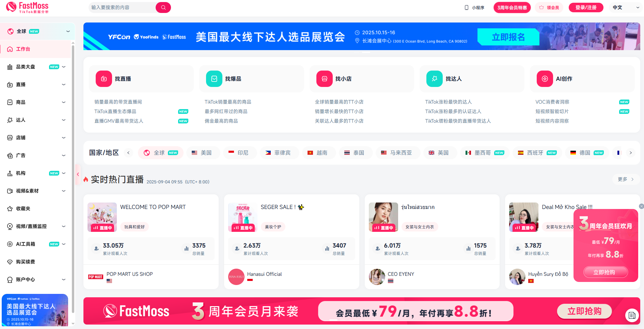Screen dimensions: 644x329
Task: Select the 泰国 country tab
Action: (356, 152)
